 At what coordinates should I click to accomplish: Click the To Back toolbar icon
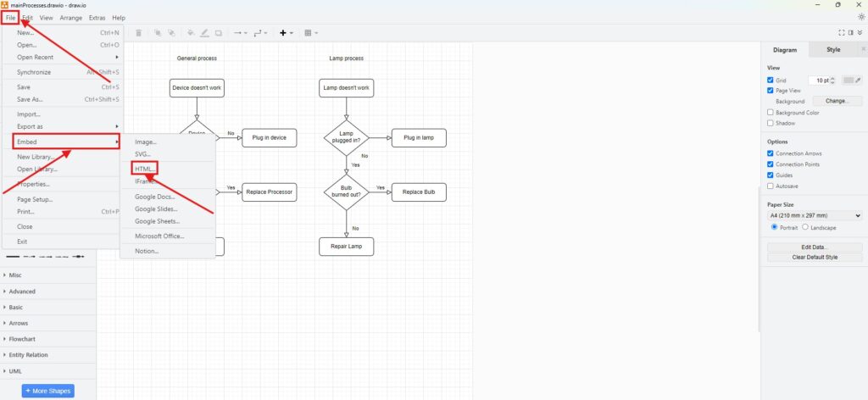point(171,33)
